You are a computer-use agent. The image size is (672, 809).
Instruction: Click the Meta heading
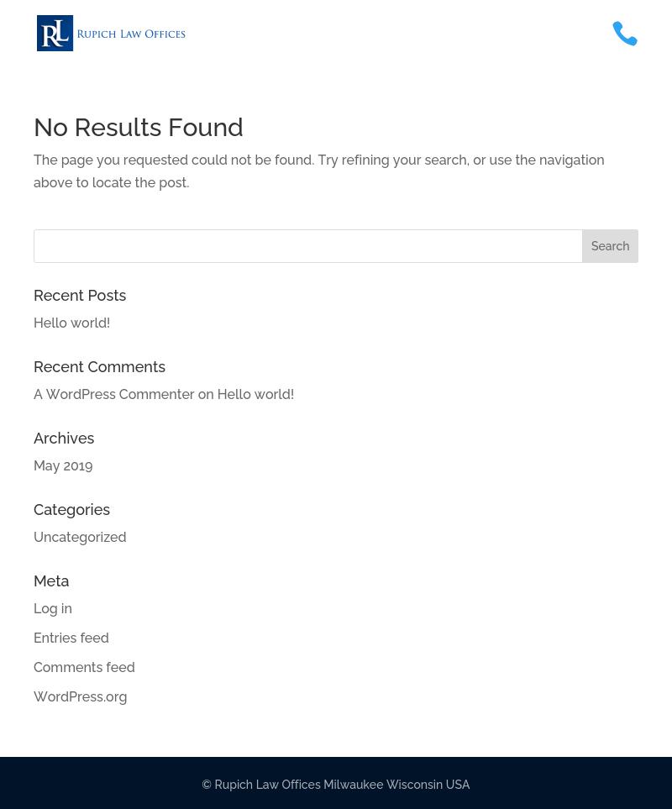(51, 580)
